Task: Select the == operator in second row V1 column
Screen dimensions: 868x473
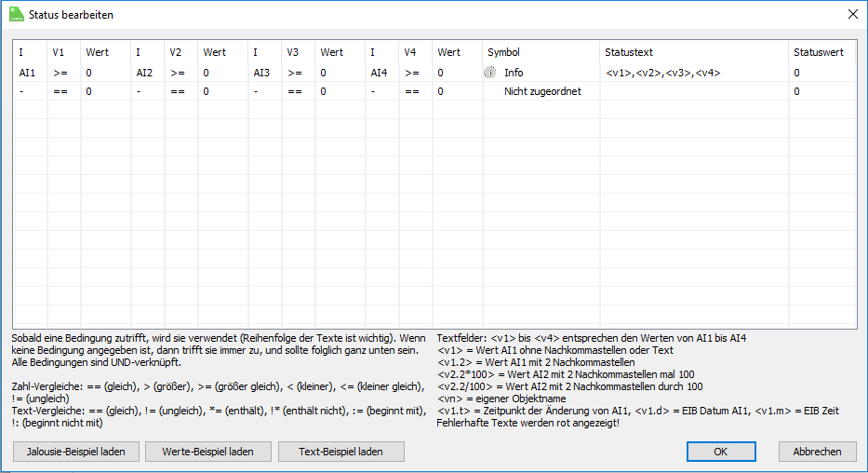Action: (x=64, y=91)
